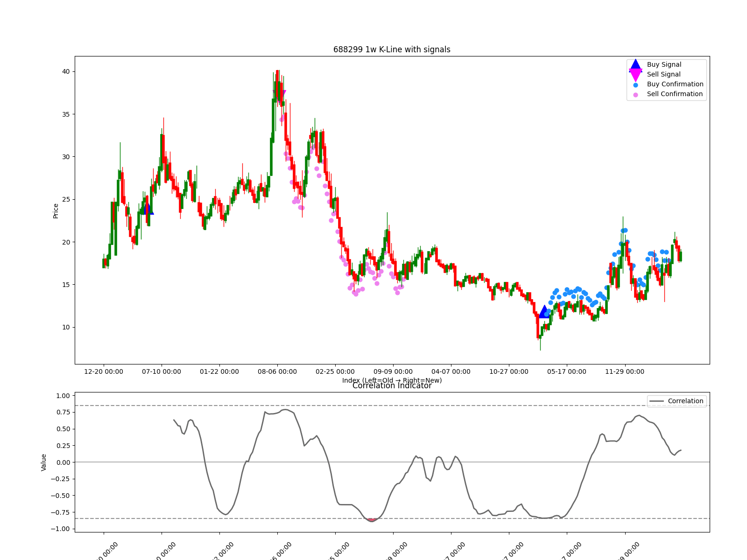The width and height of the screenshot is (747, 560).
Task: Click the 'Correlation Indicator' subplot title
Action: pyautogui.click(x=392, y=386)
